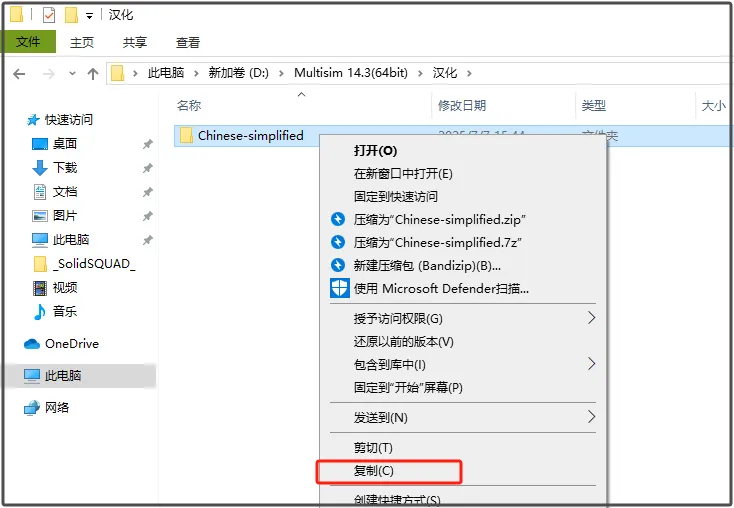Open 文档 in the navigation pane
The image size is (734, 508).
pyautogui.click(x=65, y=191)
